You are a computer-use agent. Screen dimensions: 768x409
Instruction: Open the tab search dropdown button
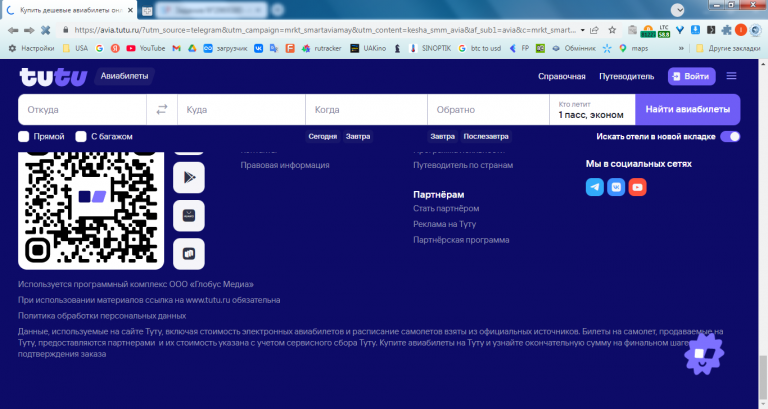point(677,10)
